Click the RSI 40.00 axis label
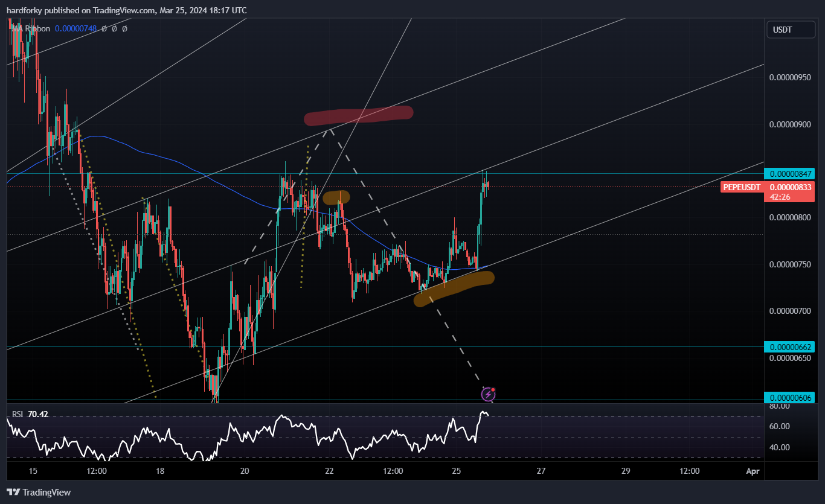825x504 pixels. click(780, 447)
